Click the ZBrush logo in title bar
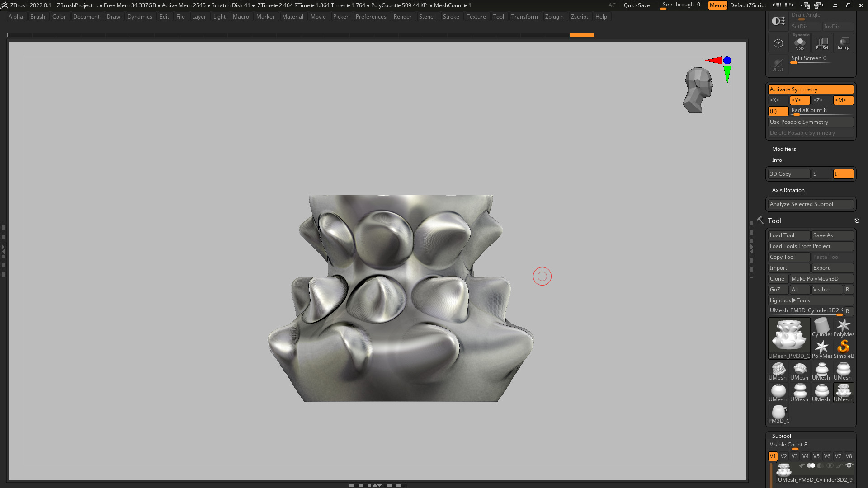The height and width of the screenshot is (488, 868). (x=5, y=5)
